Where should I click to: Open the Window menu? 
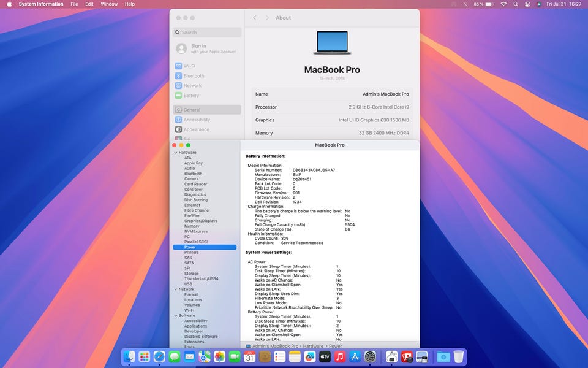pyautogui.click(x=109, y=4)
